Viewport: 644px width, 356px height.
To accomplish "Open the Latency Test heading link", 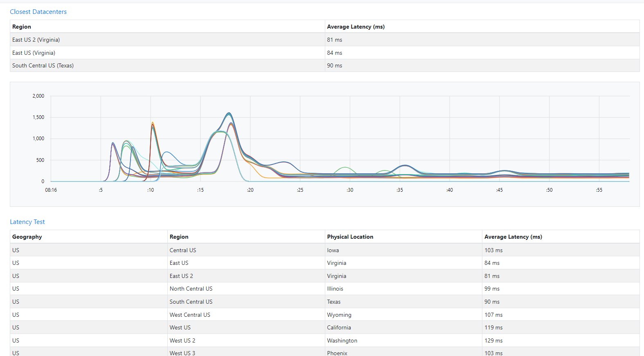I will (27, 222).
